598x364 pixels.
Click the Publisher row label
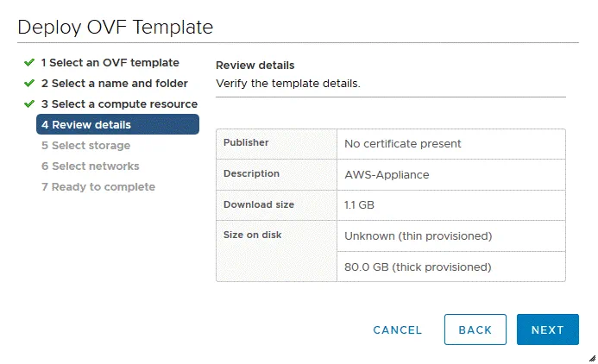247,143
